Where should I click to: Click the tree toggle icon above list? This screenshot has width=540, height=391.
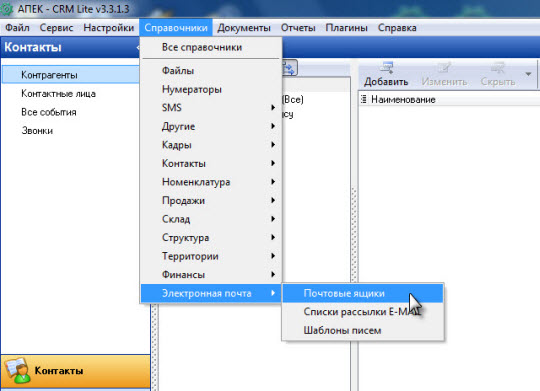click(x=289, y=68)
